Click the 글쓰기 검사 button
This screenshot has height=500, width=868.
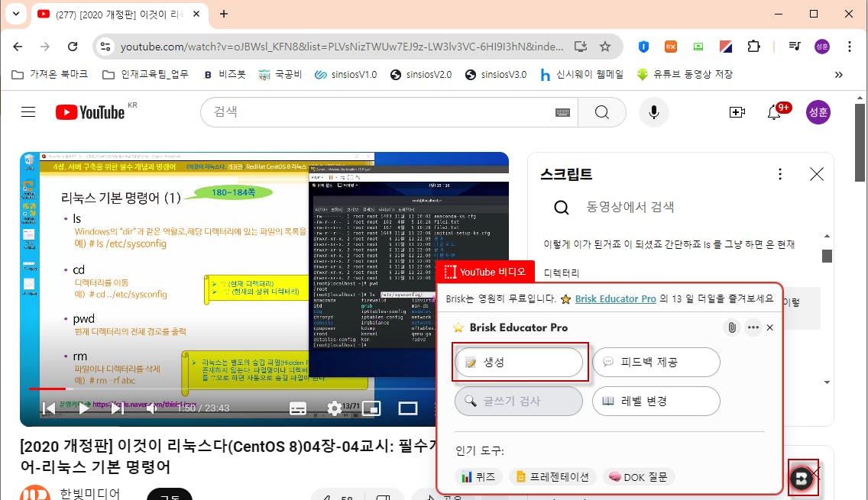pyautogui.click(x=519, y=401)
